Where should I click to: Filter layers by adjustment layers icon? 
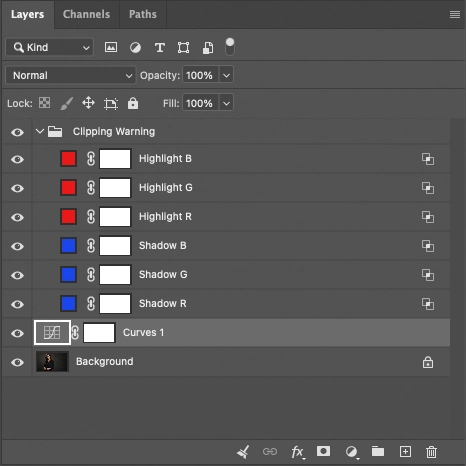[135, 48]
